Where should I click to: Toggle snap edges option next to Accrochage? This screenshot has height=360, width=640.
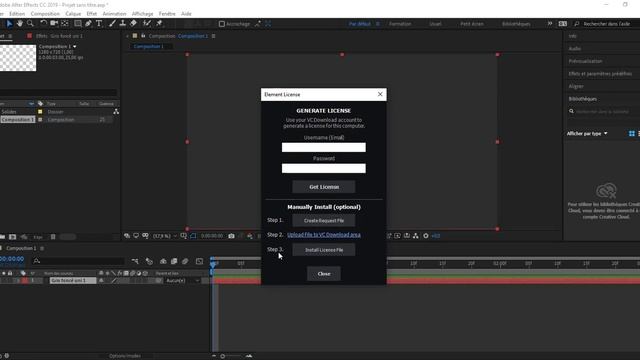coord(258,24)
